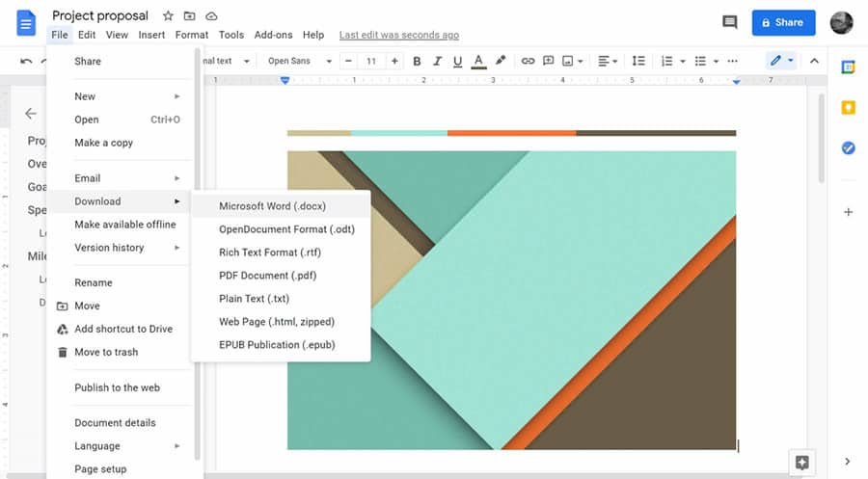The image size is (868, 479).
Task: Click the insert image icon
Action: 567,61
